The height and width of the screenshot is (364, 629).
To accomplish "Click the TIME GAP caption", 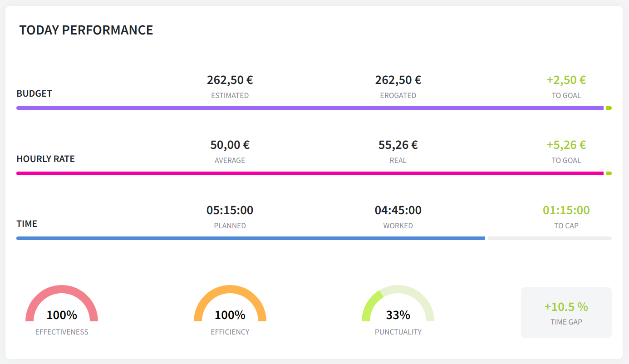I will pos(566,322).
